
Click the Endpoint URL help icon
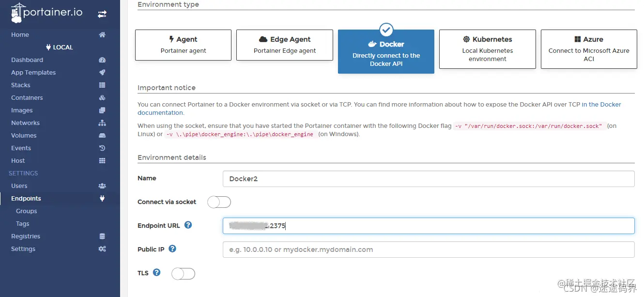tap(188, 225)
